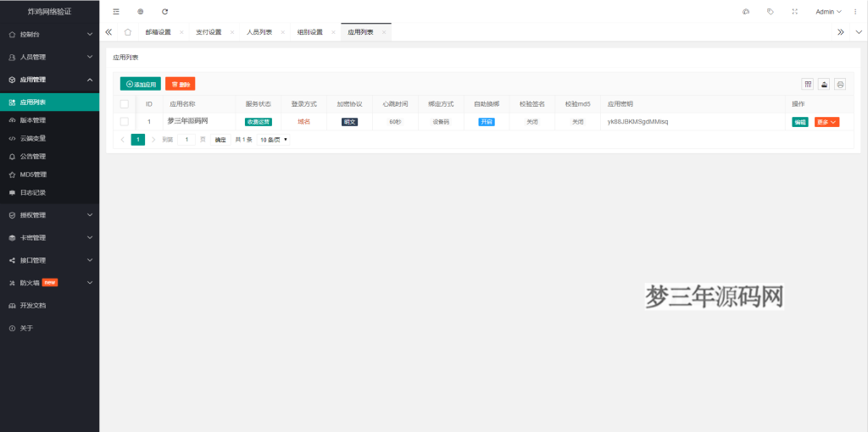Open 应用列表 in sidebar

point(50,102)
